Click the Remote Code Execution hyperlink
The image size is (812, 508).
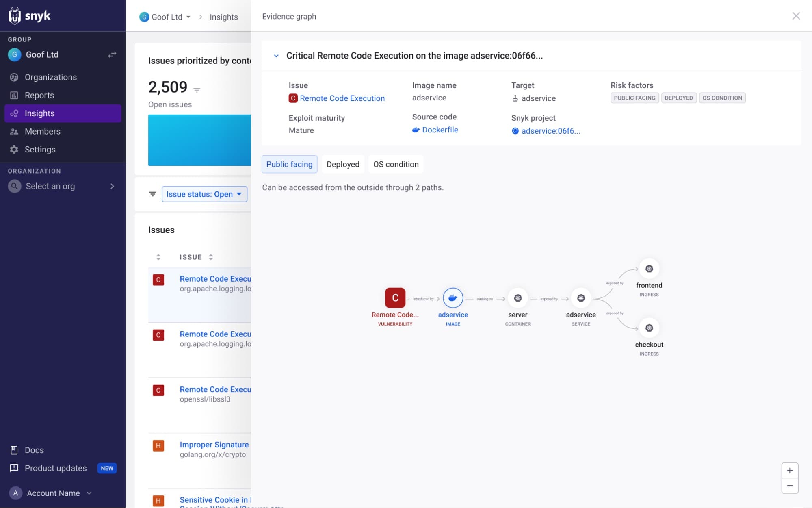click(x=342, y=98)
